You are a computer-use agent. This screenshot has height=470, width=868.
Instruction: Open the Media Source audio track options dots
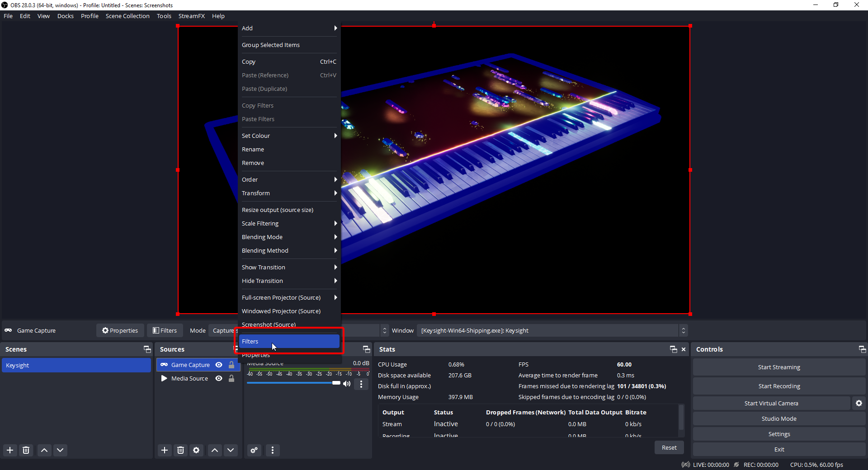click(361, 384)
